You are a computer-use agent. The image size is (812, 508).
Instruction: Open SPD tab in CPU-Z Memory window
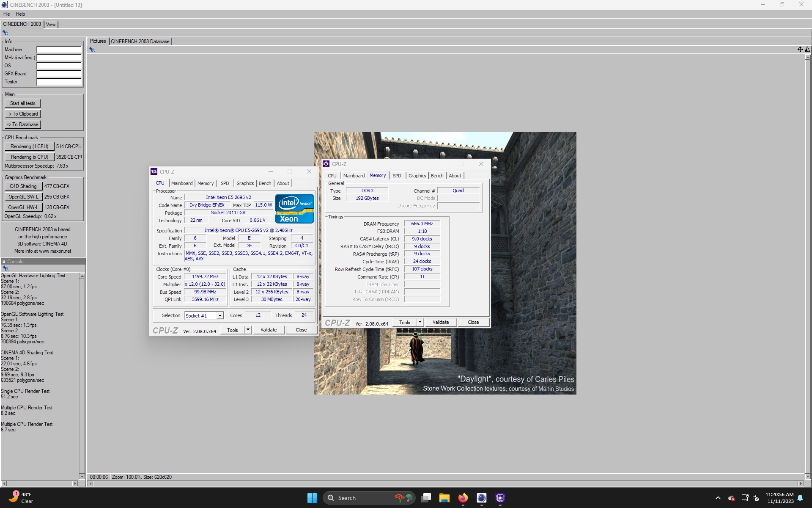point(397,176)
